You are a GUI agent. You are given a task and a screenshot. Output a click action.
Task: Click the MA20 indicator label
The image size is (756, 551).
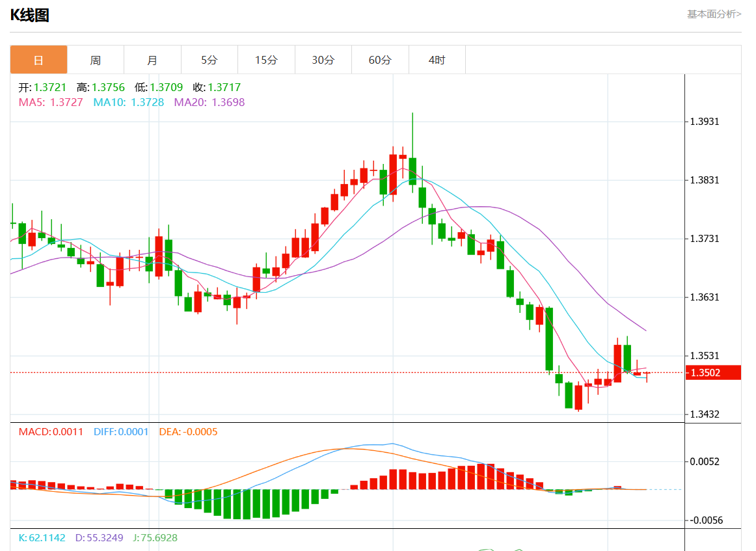point(209,102)
